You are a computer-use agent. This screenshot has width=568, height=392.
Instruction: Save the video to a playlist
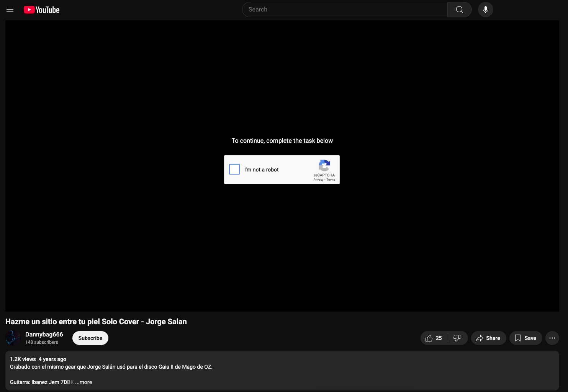(x=525, y=338)
